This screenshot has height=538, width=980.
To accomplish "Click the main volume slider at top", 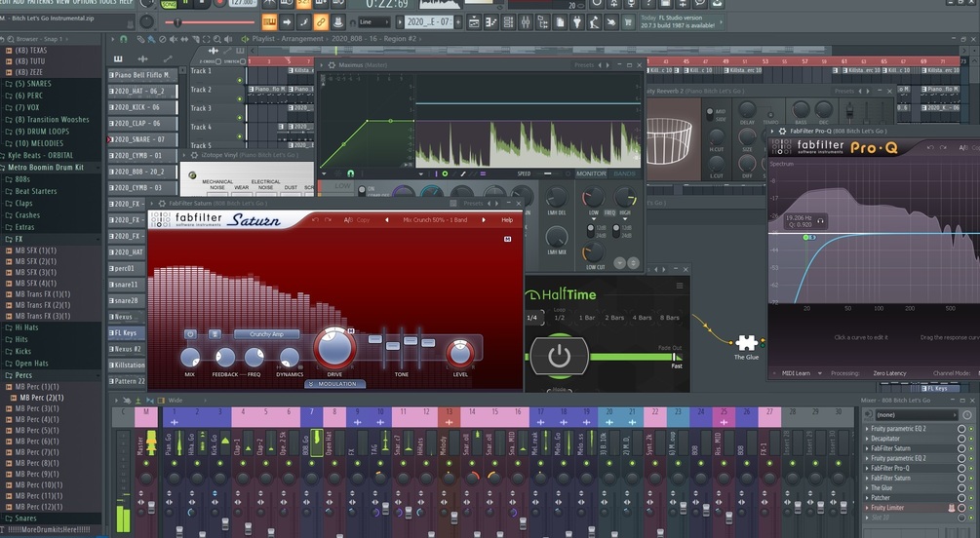I will tap(210, 22).
